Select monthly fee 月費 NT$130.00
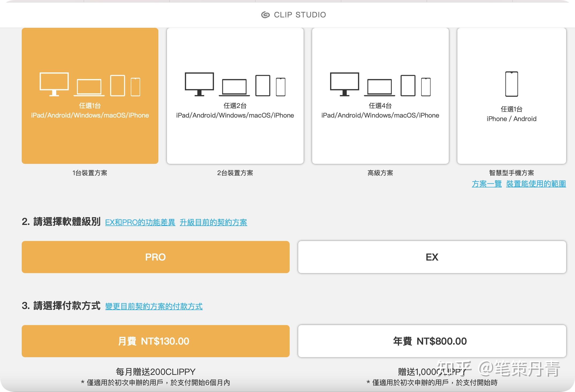Screen dimensions: 575x392 tap(156, 341)
